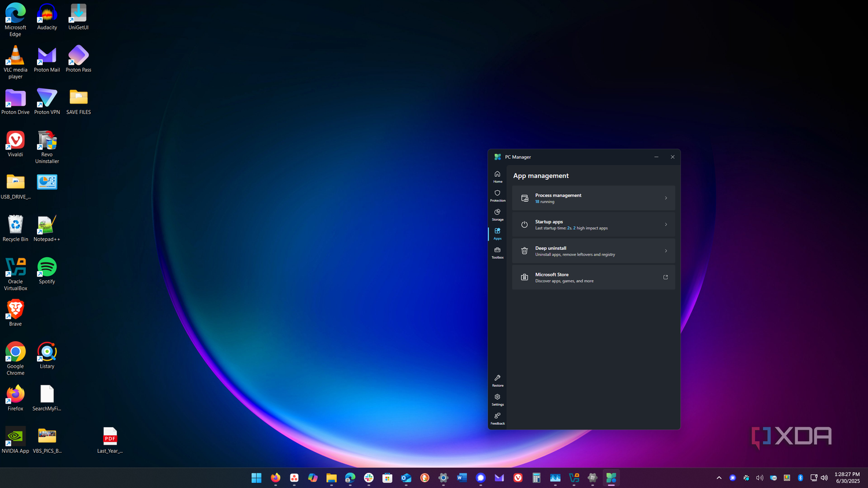Open the Toolbox section in PC Manager
868x488 pixels.
tap(498, 253)
